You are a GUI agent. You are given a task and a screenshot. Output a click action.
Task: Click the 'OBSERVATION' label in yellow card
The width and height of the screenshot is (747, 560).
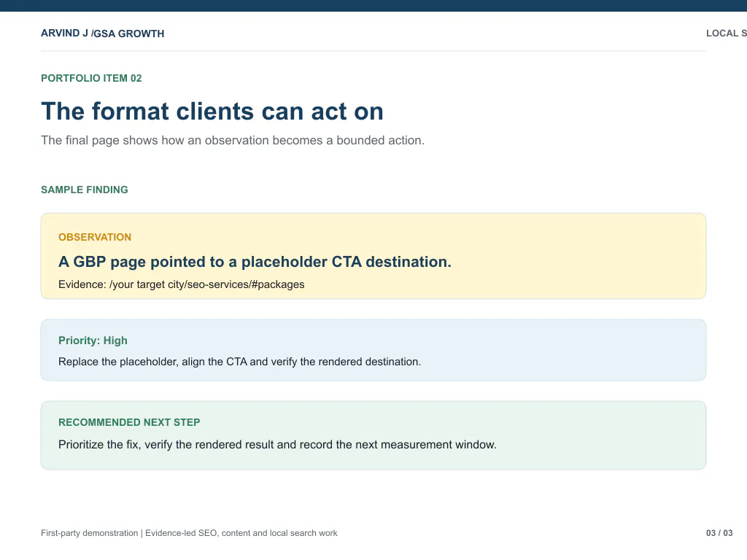tap(95, 237)
